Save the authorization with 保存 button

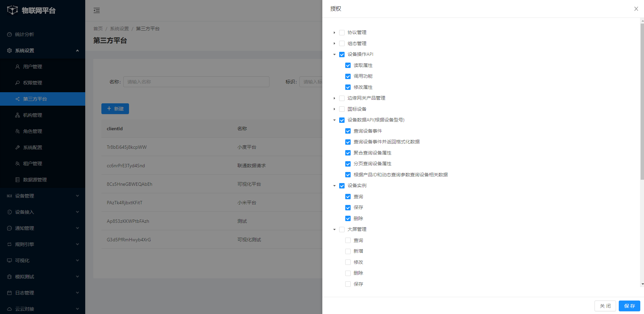[x=629, y=306]
